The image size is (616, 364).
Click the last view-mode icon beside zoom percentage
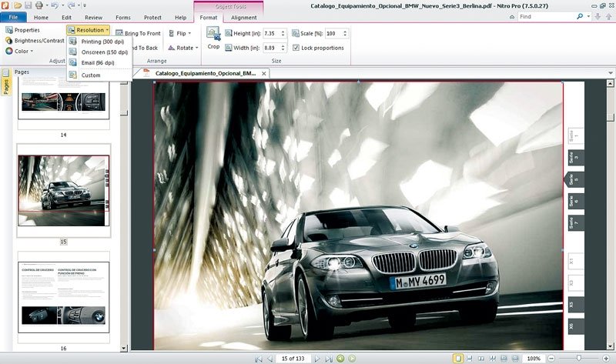click(515, 358)
